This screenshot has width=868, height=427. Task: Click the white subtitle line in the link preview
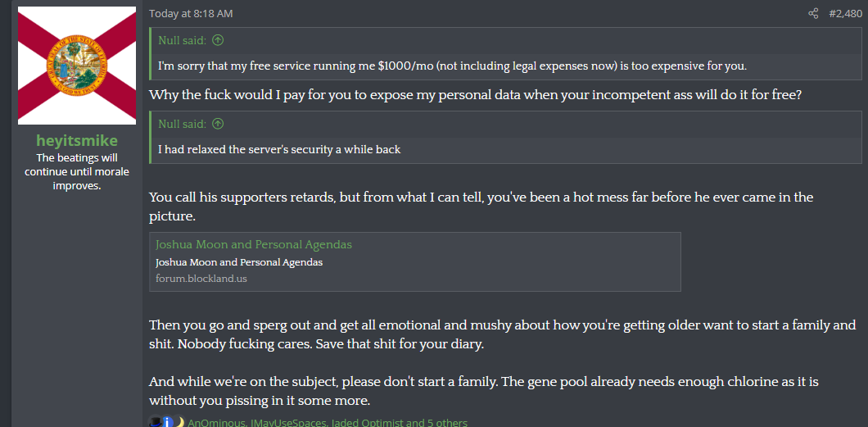[x=239, y=262]
